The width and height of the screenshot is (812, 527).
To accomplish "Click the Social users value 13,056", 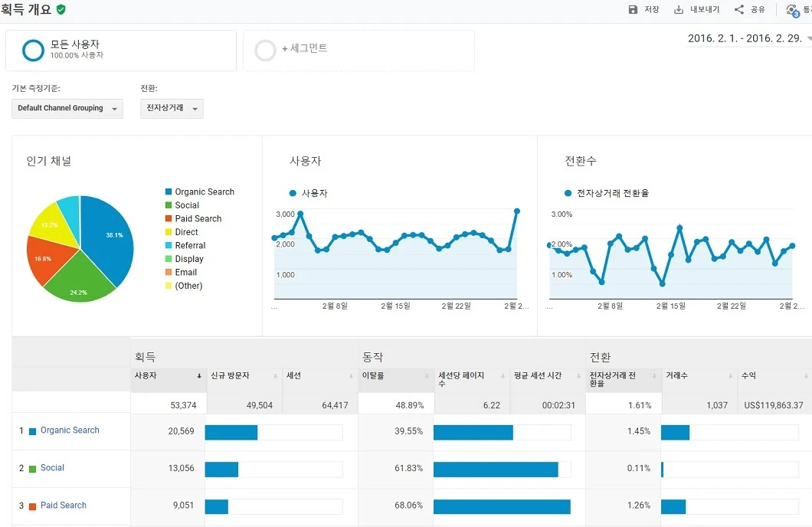I will [182, 468].
